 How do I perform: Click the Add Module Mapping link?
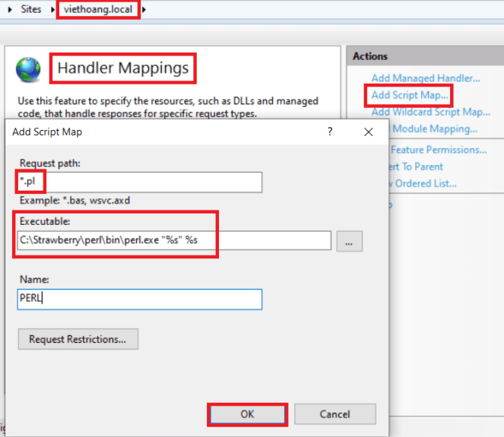tap(430, 128)
